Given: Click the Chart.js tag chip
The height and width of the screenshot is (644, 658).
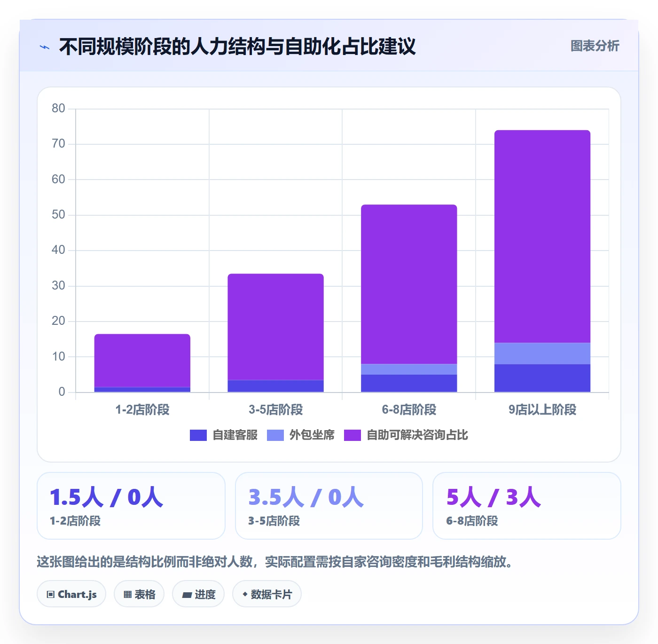Looking at the screenshot, I should pyautogui.click(x=71, y=594).
